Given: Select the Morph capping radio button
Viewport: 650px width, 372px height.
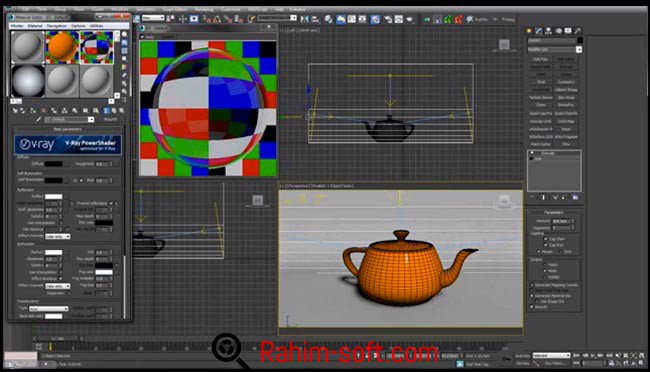Looking at the screenshot, I should click(538, 252).
